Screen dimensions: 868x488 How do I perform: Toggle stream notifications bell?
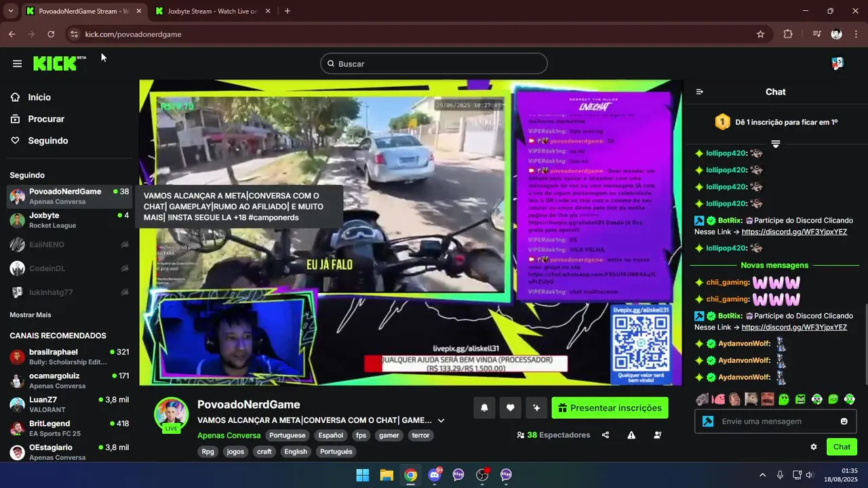tap(484, 408)
